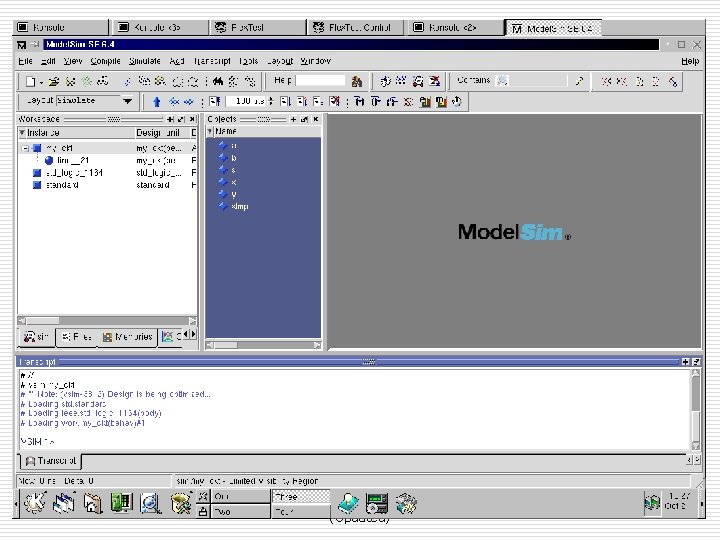Screen dimensions: 720x540
Task: Click blue Environment Up arrow icon
Action: point(157,101)
